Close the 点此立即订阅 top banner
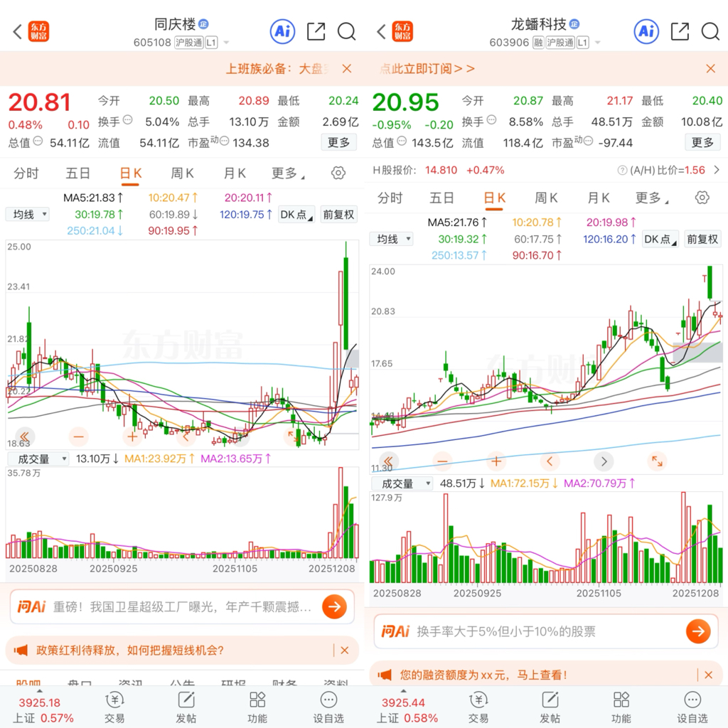 pyautogui.click(x=710, y=69)
